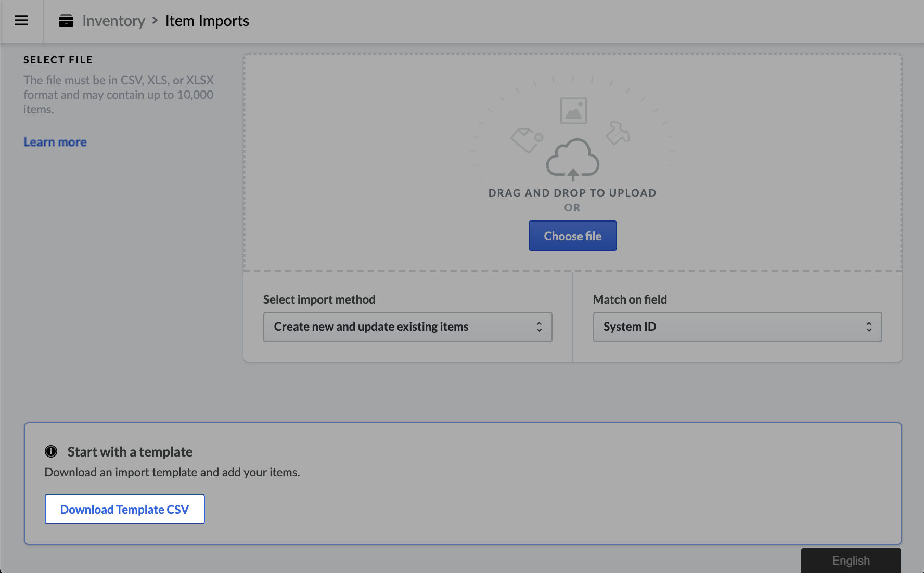The height and width of the screenshot is (573, 924).
Task: Click the Inventory box icon
Action: tap(66, 21)
